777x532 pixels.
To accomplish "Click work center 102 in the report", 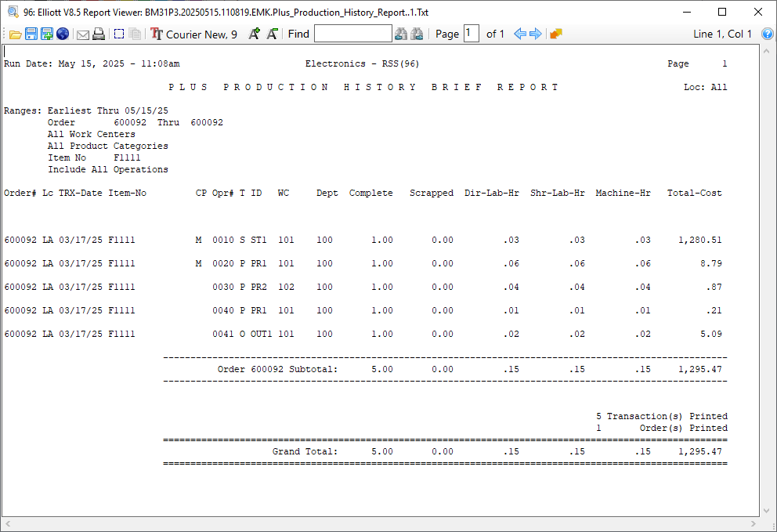I will [286, 287].
